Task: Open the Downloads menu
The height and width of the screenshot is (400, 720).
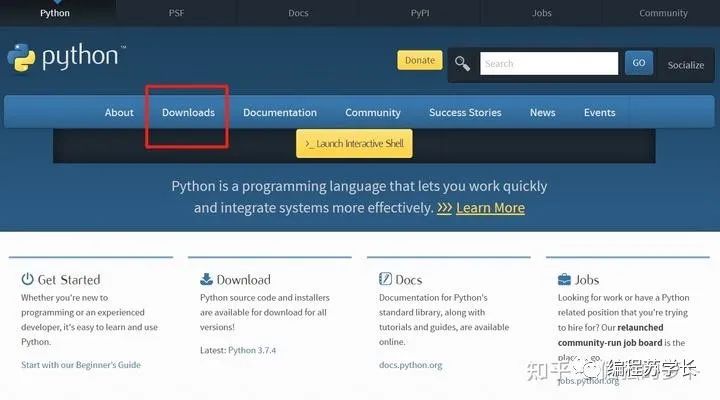Action: [x=188, y=113]
